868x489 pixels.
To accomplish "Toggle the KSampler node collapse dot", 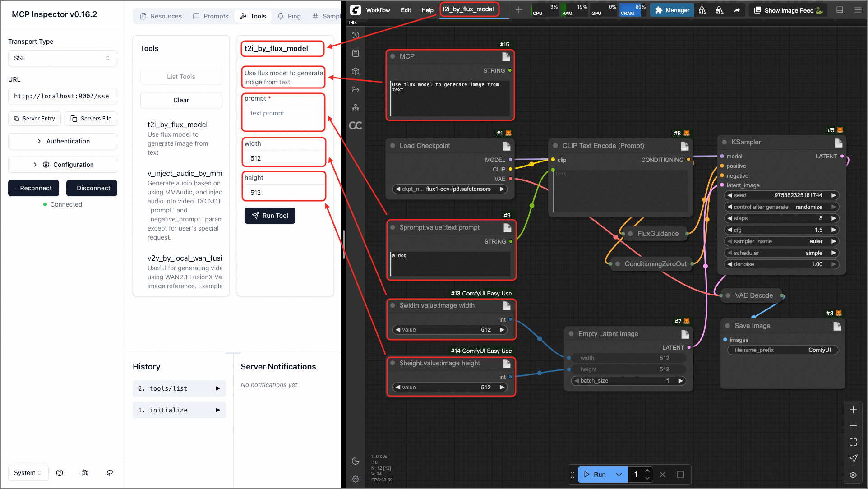I will 724,142.
